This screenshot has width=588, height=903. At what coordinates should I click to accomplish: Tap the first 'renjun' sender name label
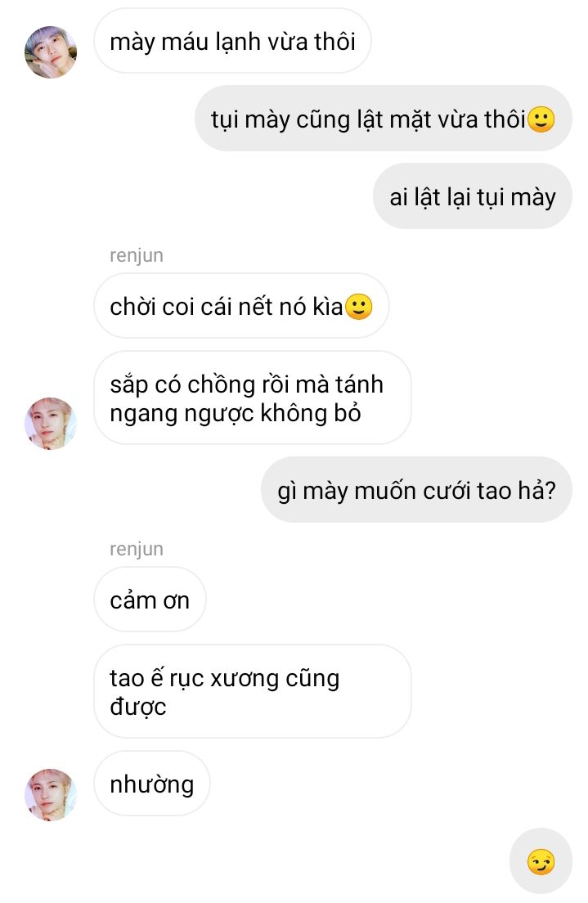point(137,255)
